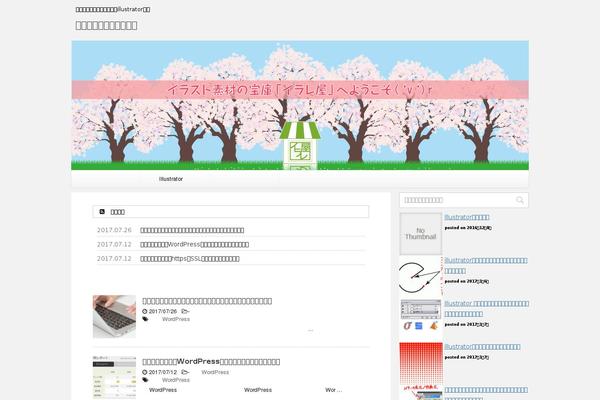The height and width of the screenshot is (400, 600).
Task: Click the search magnifier icon in sidebar
Action: click(x=520, y=200)
